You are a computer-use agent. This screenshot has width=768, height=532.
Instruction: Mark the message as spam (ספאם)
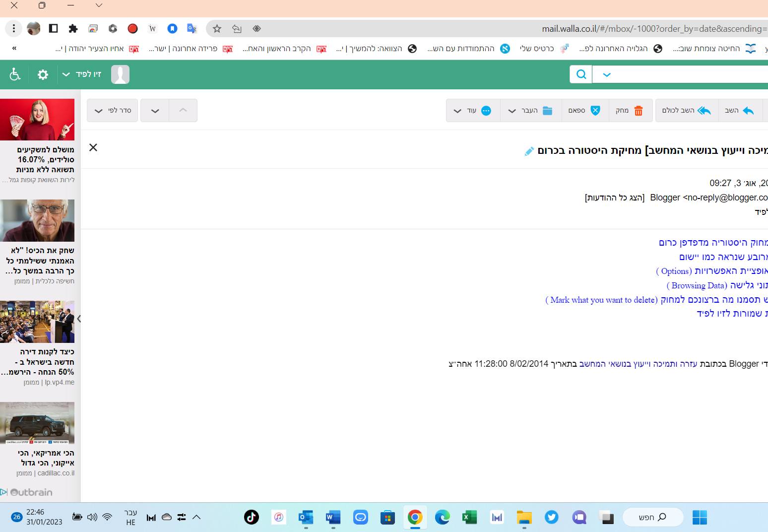584,111
